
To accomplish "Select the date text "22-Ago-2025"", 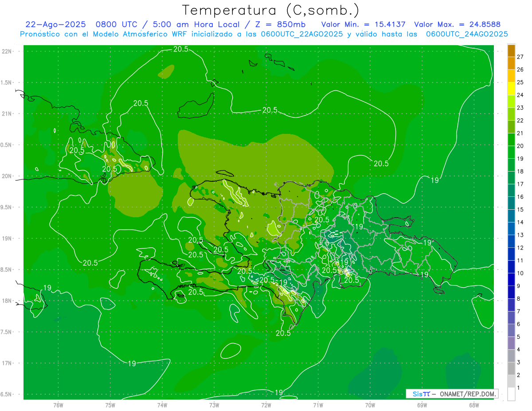I will 55,24.
